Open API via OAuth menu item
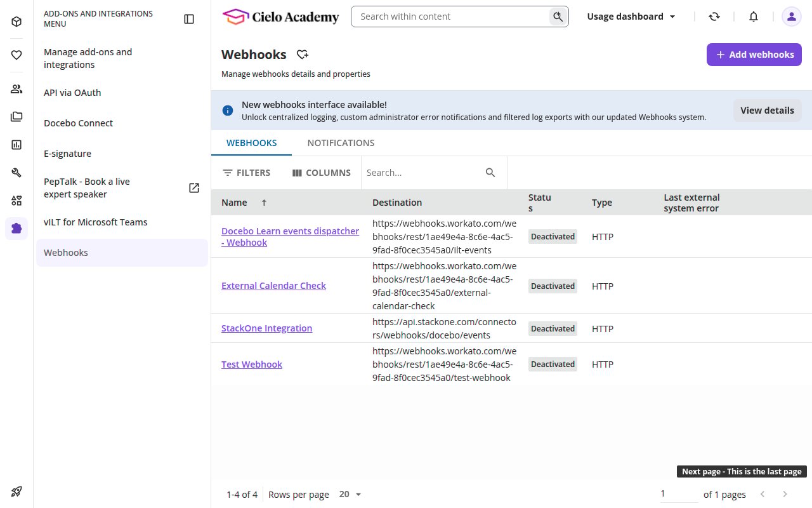 (x=122, y=93)
